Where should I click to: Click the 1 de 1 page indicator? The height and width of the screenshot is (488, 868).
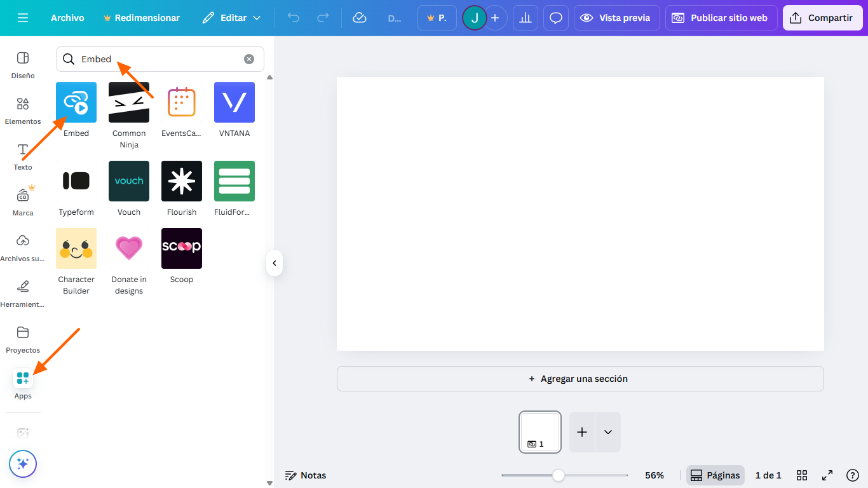[x=768, y=475]
